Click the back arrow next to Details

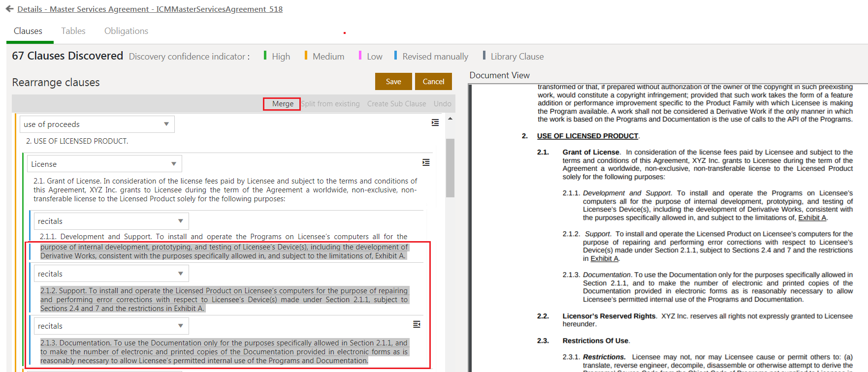(9, 9)
